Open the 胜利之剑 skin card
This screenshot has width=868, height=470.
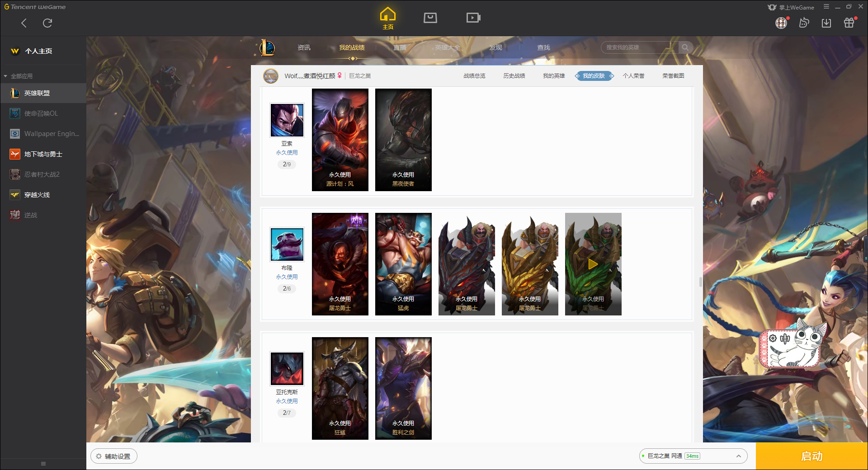(403, 388)
